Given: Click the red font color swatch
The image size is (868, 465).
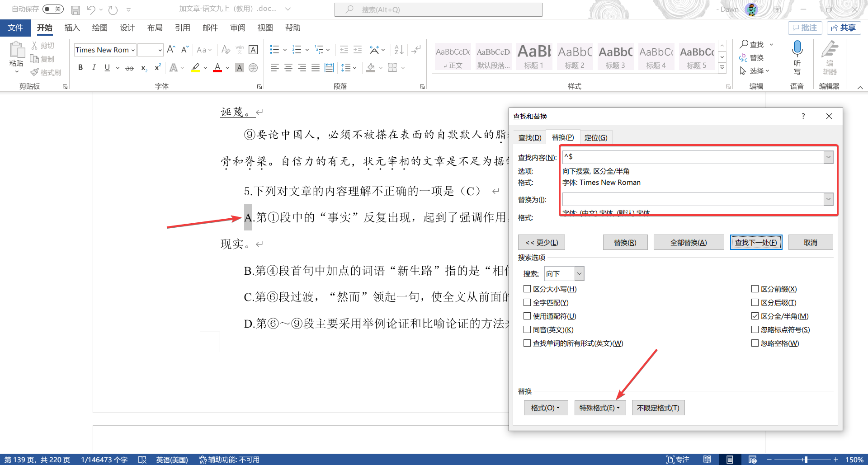Looking at the screenshot, I should [x=217, y=68].
